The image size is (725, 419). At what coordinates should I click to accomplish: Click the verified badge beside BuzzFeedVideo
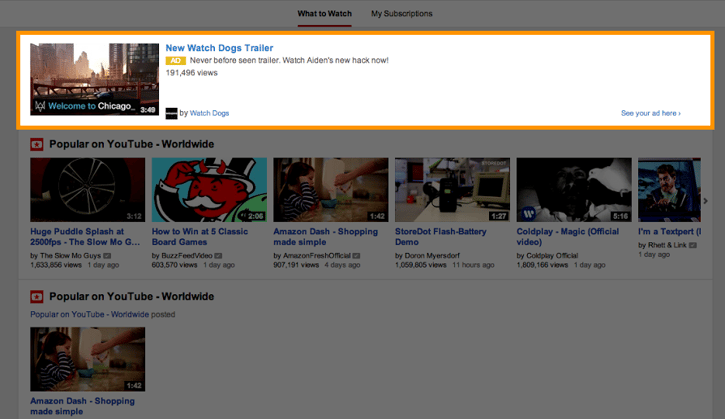pyautogui.click(x=218, y=256)
